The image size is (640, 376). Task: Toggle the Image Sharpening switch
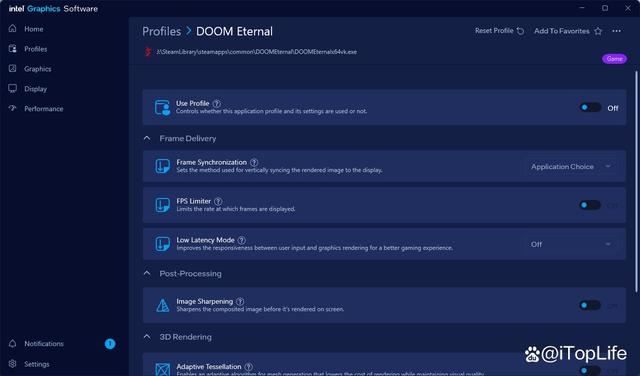590,305
